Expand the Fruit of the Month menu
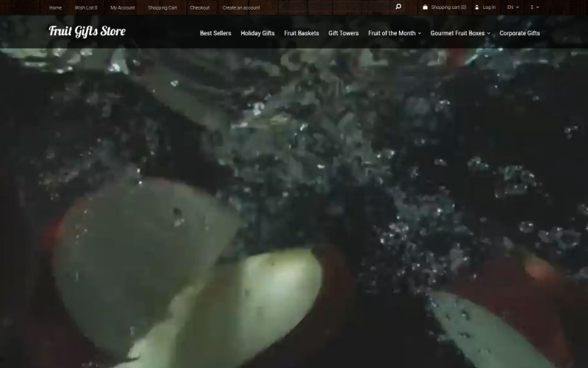 (x=394, y=33)
